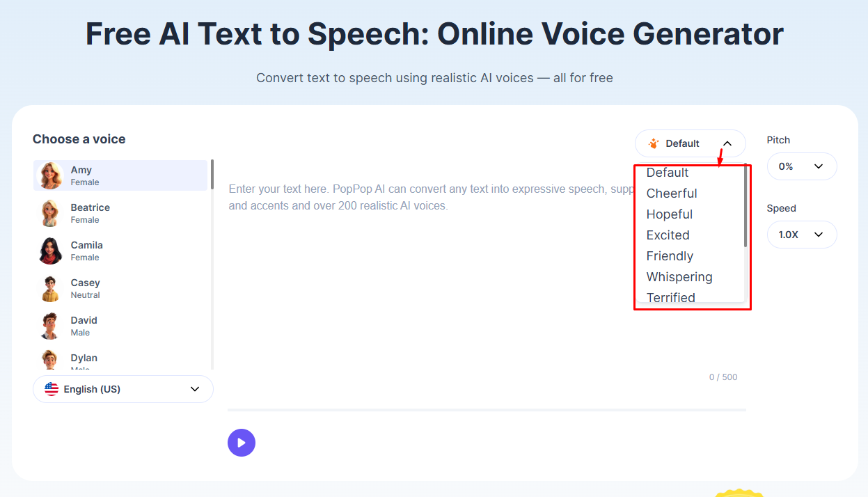Select the Hopeful emotion option

click(x=669, y=214)
